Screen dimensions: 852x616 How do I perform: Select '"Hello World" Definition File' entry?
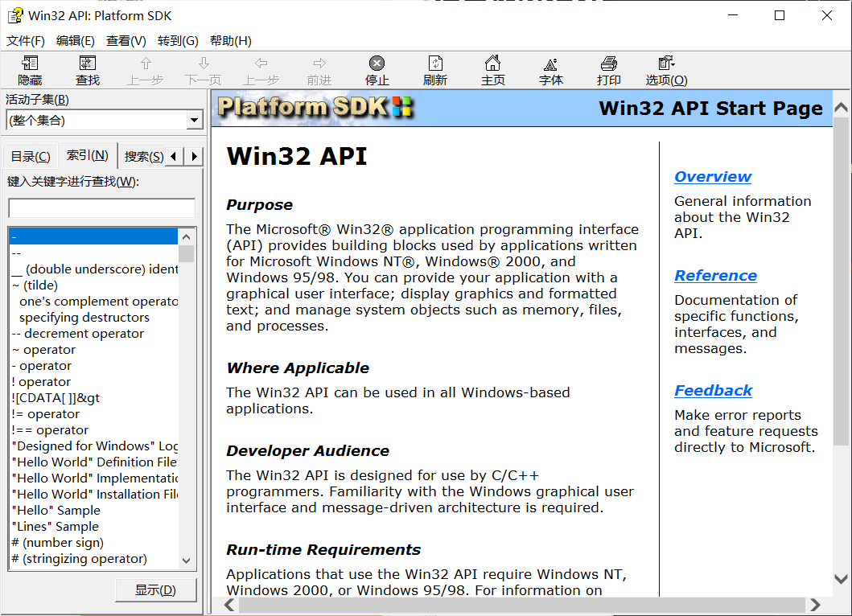click(93, 462)
